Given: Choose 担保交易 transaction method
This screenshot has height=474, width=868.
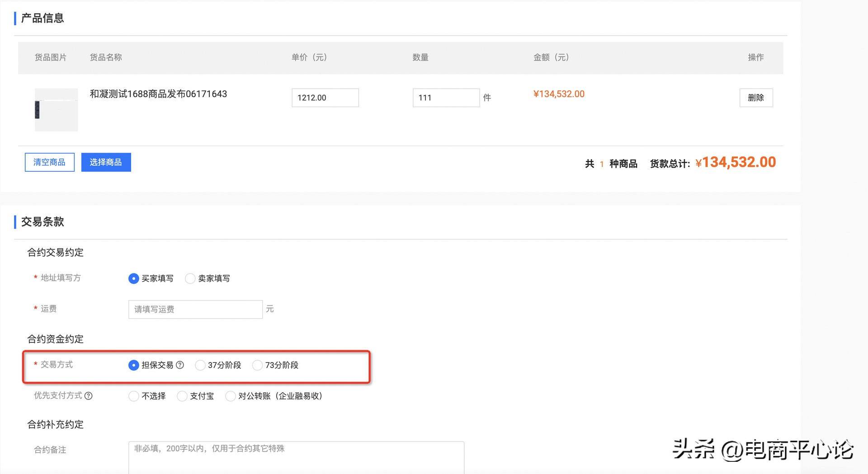Looking at the screenshot, I should [x=133, y=365].
